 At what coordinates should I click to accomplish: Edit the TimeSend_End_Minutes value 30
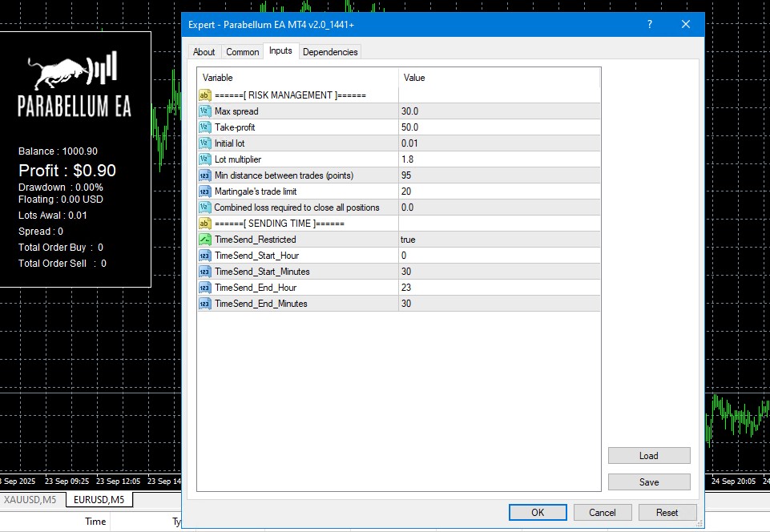point(499,304)
